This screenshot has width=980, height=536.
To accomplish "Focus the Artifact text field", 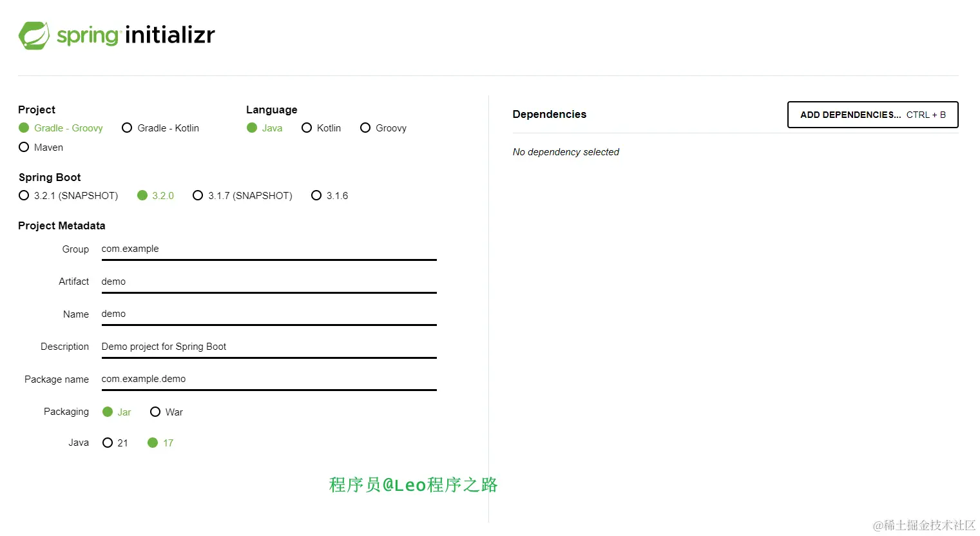I will tap(269, 282).
